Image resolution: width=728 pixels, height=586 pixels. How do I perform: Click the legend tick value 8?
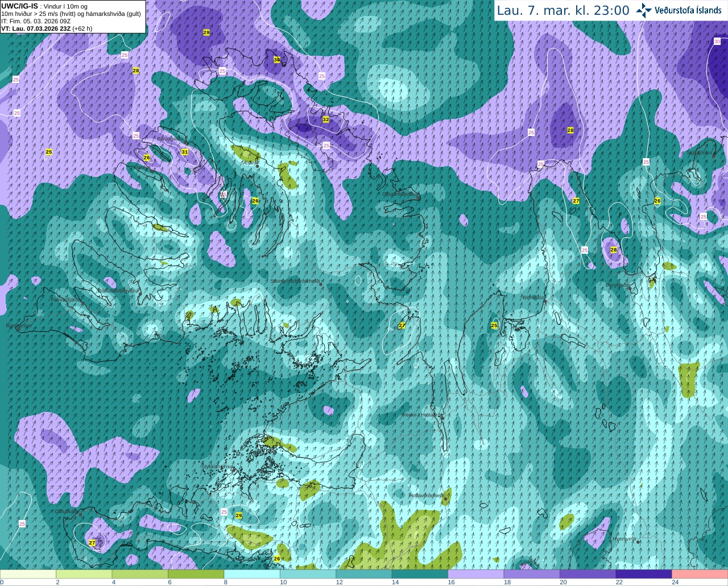[225, 582]
